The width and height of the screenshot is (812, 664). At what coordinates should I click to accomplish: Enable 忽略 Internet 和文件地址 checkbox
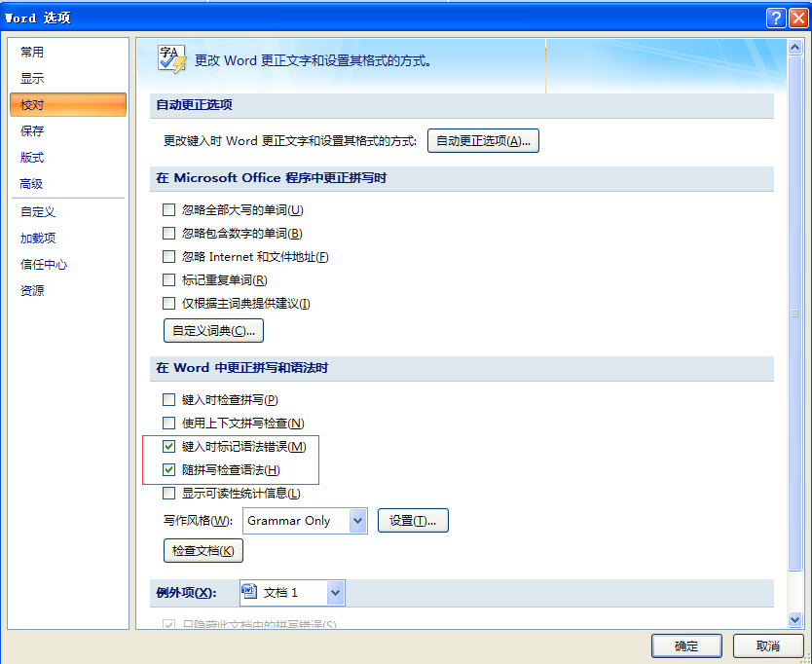168,256
